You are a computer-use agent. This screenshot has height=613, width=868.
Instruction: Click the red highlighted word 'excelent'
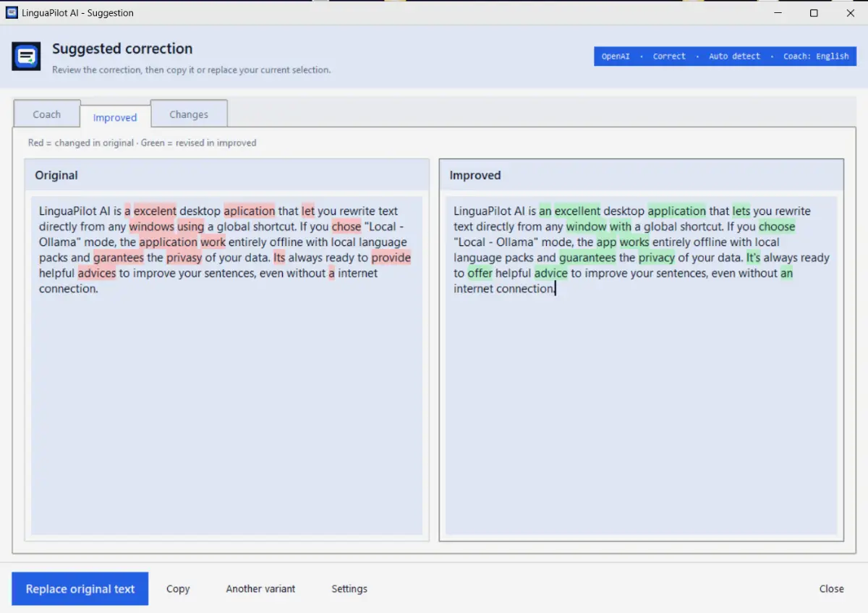tap(155, 211)
